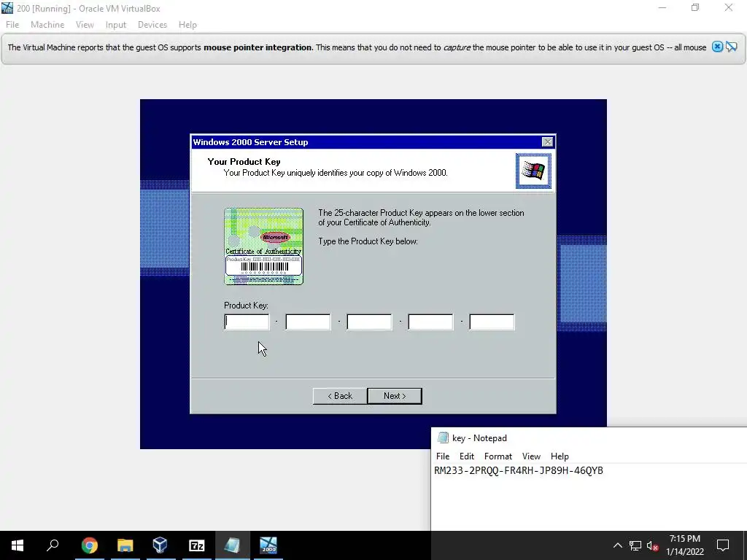This screenshot has width=747, height=560.
Task: Open VirtualBox View menu
Action: tap(85, 25)
